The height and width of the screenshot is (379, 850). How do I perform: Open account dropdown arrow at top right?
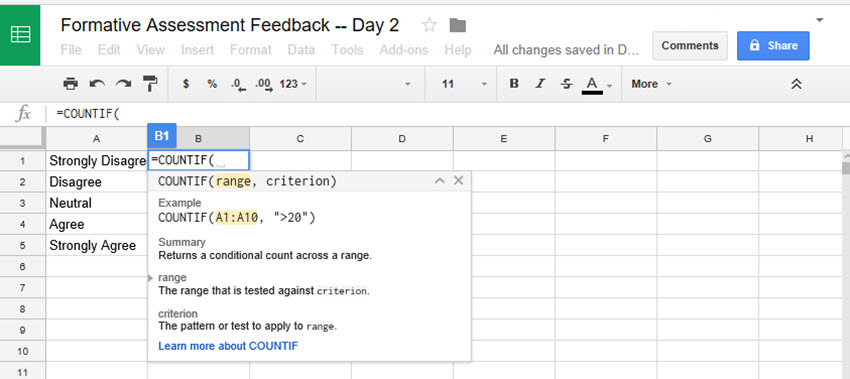click(820, 20)
